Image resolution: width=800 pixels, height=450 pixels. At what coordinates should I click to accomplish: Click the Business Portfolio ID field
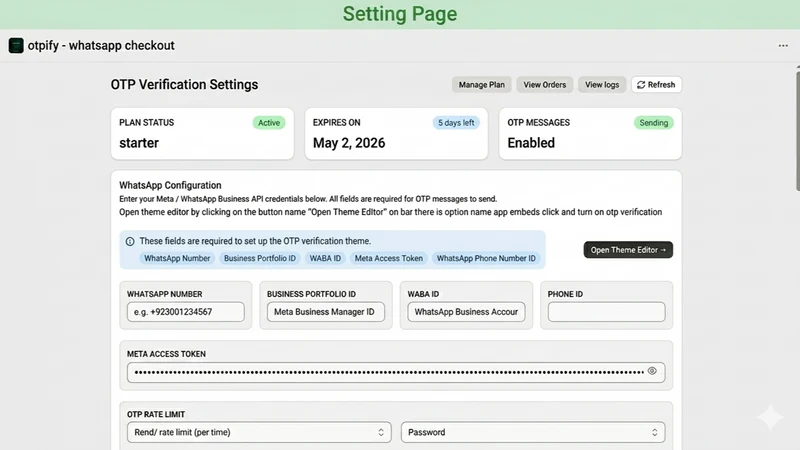click(326, 312)
